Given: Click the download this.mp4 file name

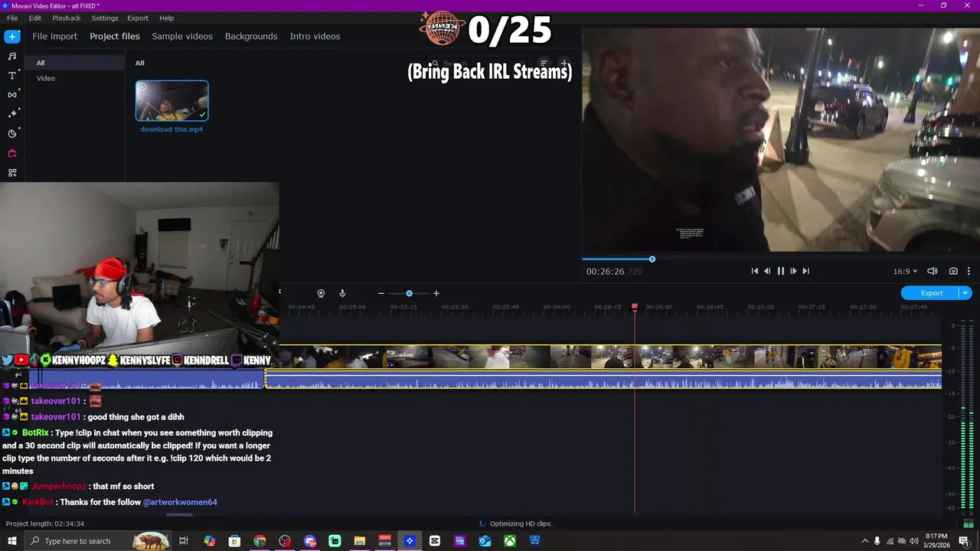Looking at the screenshot, I should tap(171, 129).
